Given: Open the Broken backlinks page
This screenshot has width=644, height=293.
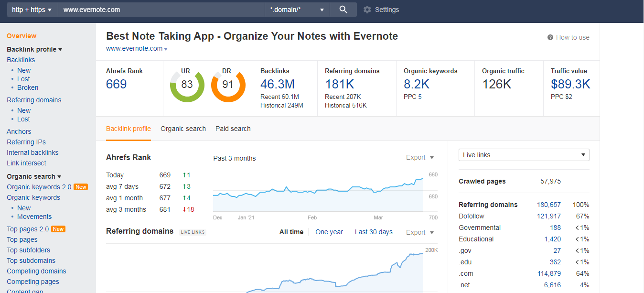Looking at the screenshot, I should coord(28,87).
